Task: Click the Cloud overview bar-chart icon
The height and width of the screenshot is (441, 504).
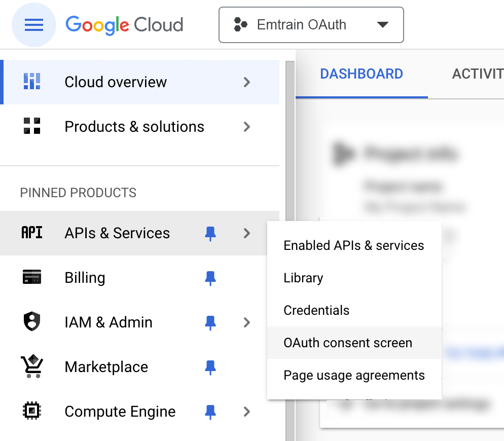Action: (32, 82)
